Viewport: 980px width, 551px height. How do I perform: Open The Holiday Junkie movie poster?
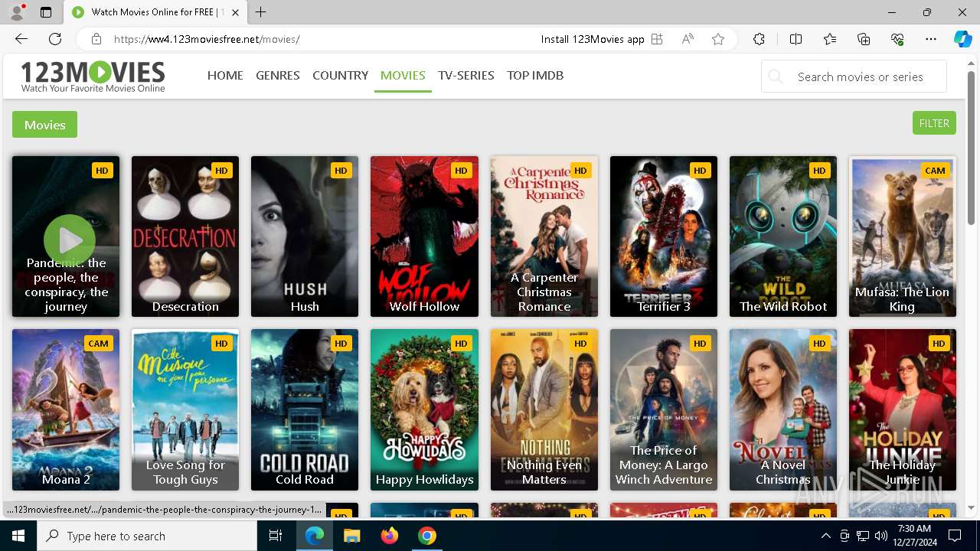coord(903,409)
